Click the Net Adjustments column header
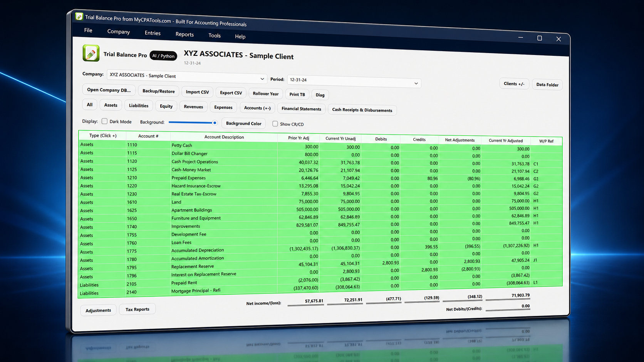This screenshot has height=362, width=644. [460, 140]
